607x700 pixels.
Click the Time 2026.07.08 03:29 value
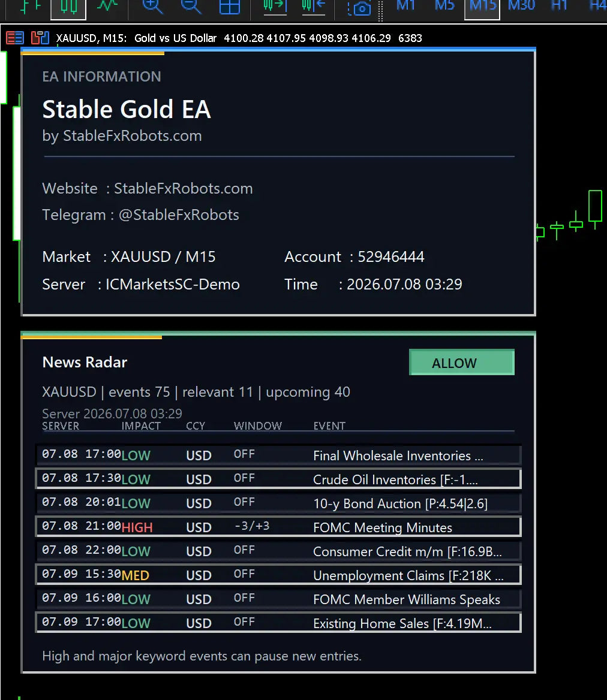coord(404,284)
